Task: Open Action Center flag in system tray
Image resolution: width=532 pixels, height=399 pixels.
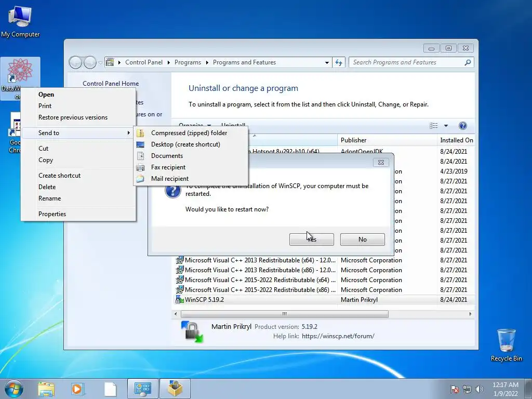Action: tap(455, 389)
